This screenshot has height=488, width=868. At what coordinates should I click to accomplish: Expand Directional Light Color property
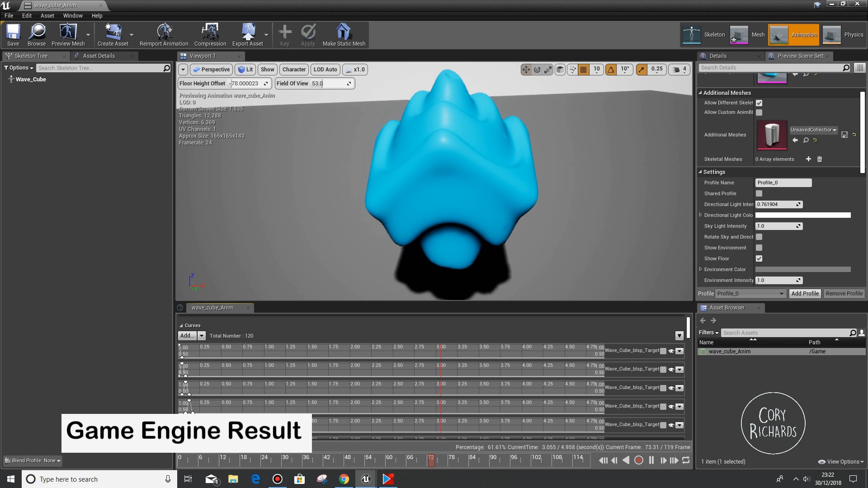coord(700,215)
